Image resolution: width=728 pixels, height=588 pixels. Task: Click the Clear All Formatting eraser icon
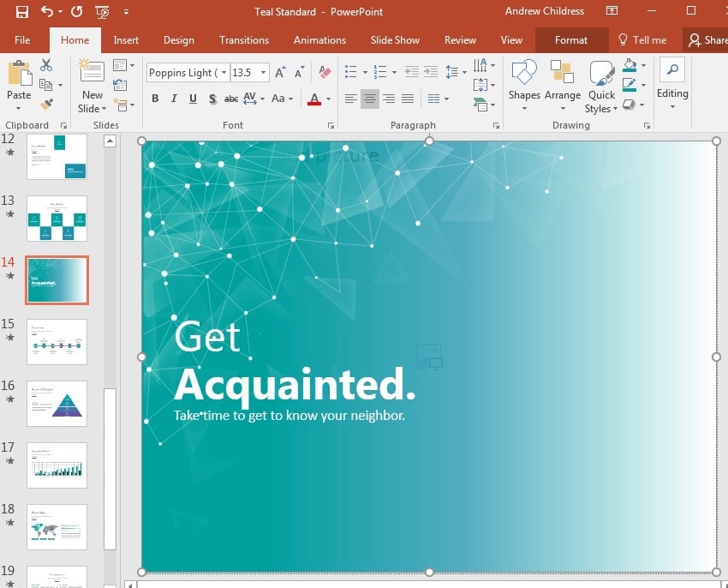[325, 73]
